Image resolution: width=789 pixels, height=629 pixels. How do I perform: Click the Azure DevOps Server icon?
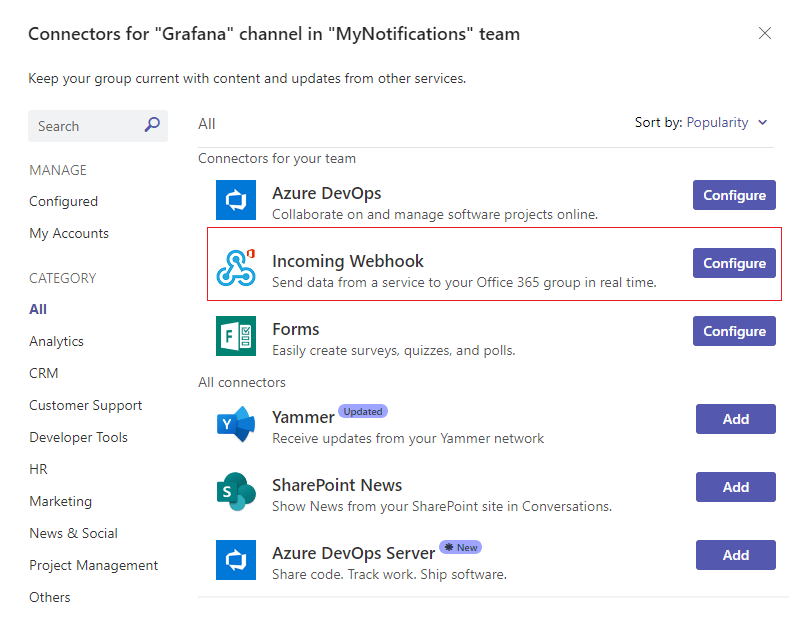tap(235, 560)
